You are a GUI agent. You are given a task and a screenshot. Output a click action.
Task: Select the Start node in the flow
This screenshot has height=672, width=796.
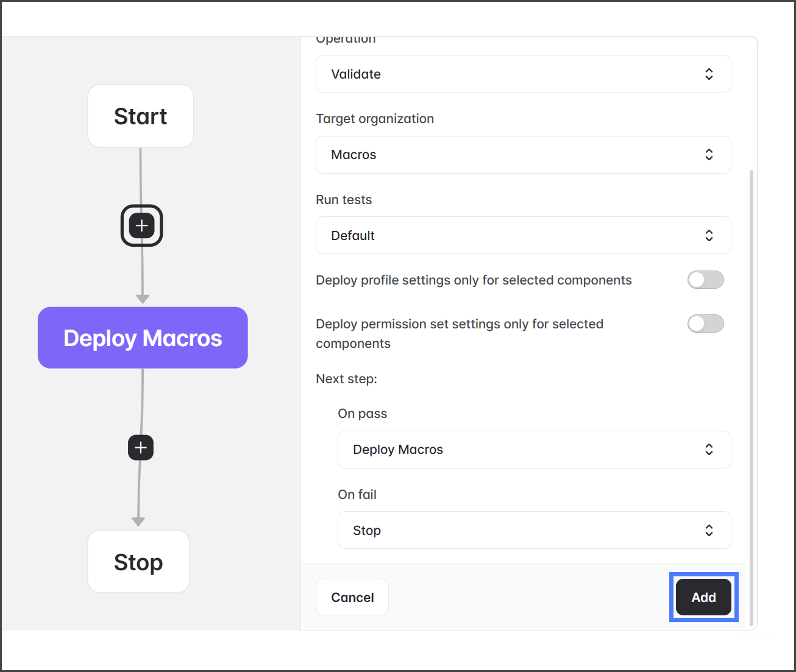click(x=141, y=116)
